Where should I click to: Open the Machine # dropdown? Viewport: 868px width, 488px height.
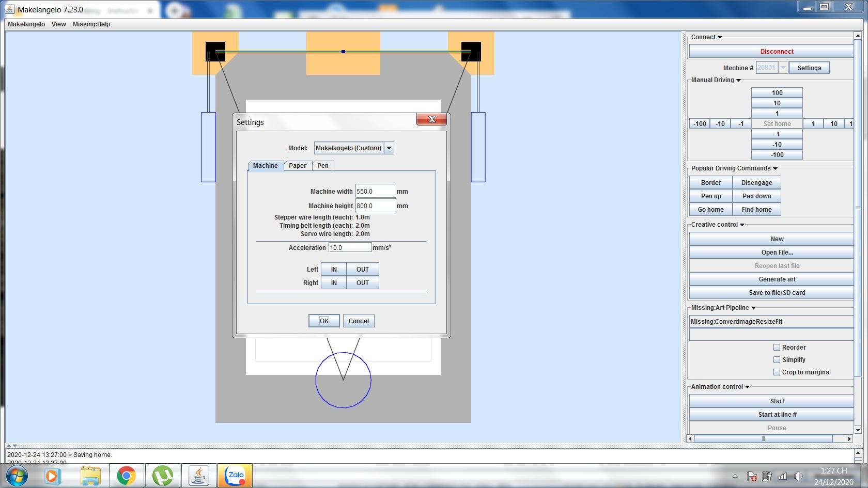point(783,68)
